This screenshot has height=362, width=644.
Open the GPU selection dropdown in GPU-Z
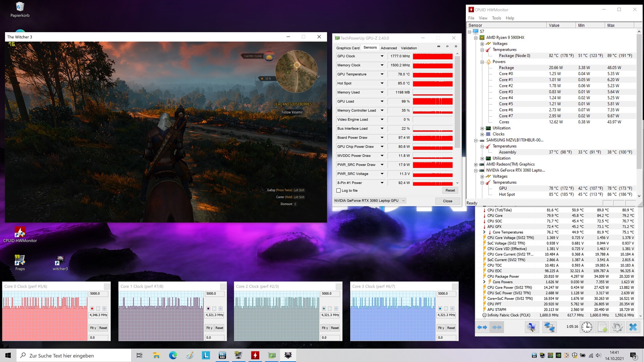tap(403, 200)
